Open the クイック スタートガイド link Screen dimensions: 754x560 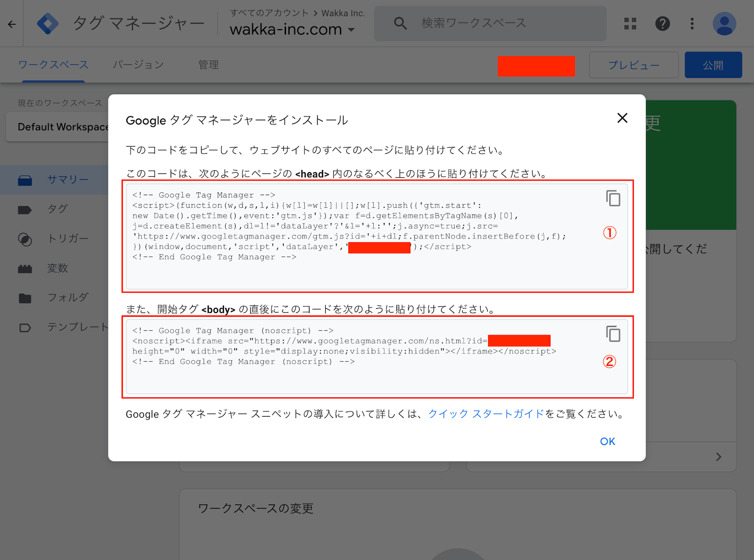(486, 414)
